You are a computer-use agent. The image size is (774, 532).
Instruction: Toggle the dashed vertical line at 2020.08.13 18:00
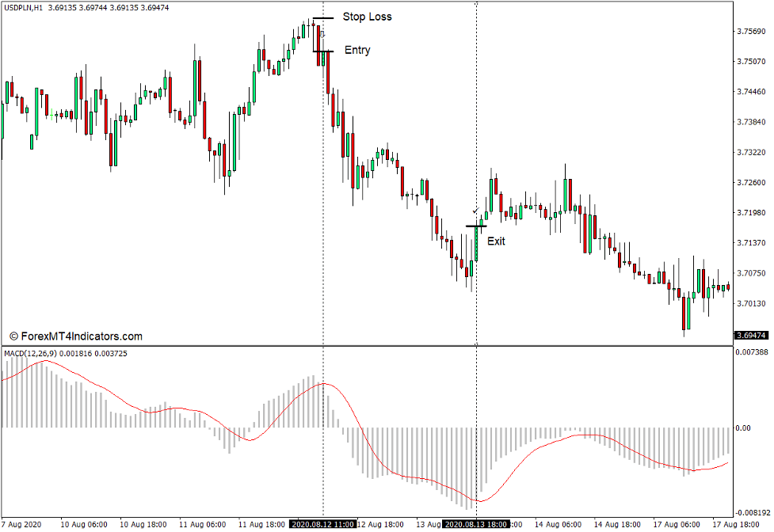[475, 158]
